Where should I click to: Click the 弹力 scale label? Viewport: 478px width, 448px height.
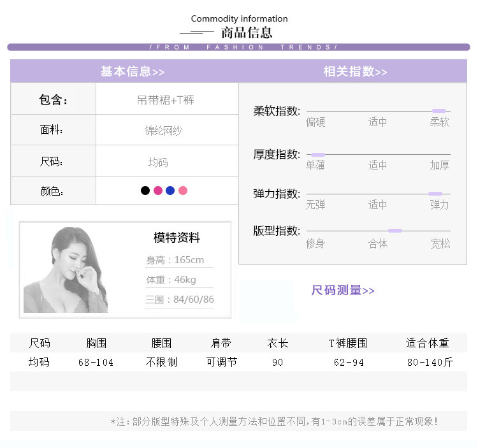440,205
